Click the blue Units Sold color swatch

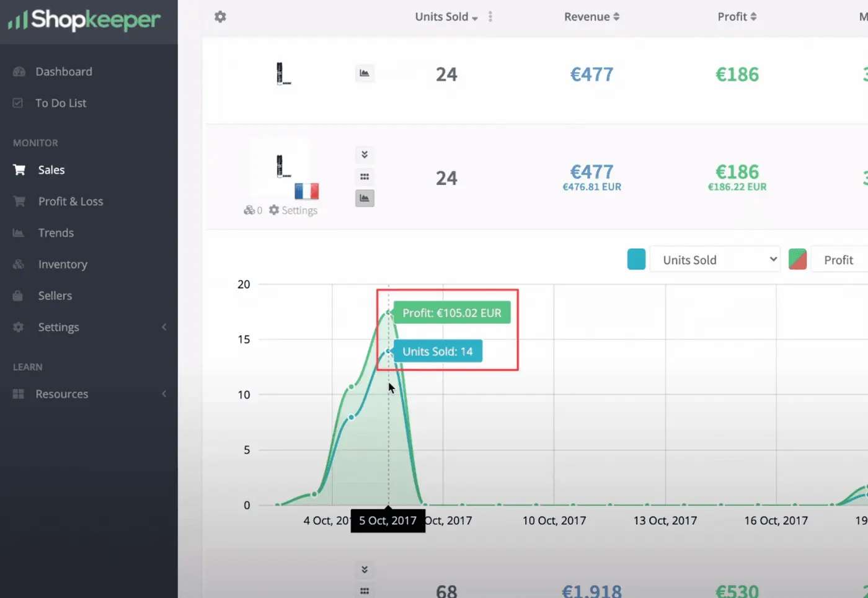636,259
